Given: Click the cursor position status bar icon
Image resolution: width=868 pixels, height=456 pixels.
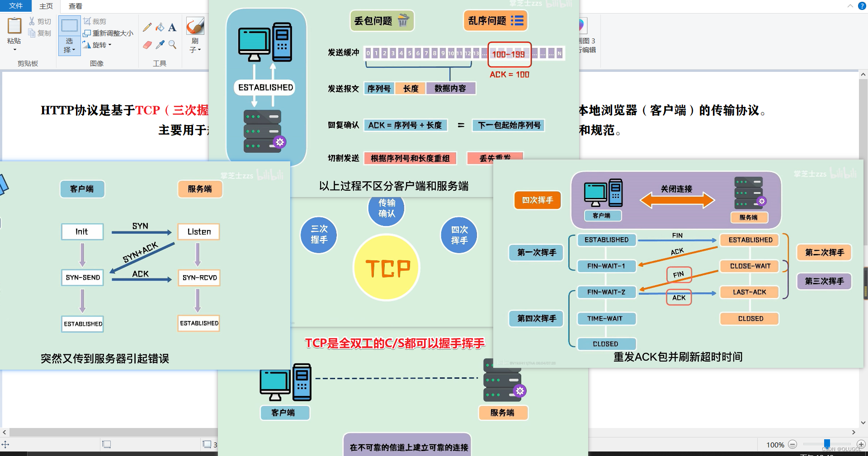Looking at the screenshot, I should click(x=5, y=445).
